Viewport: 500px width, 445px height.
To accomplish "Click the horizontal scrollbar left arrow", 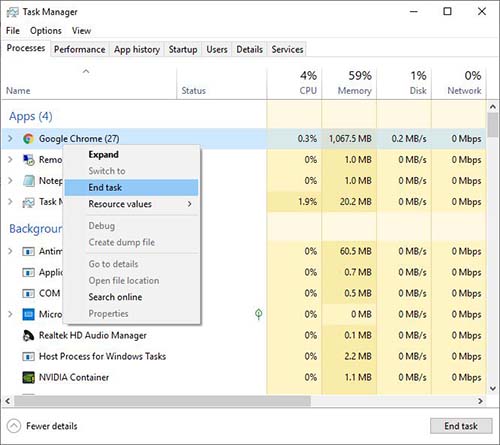I will (8, 401).
